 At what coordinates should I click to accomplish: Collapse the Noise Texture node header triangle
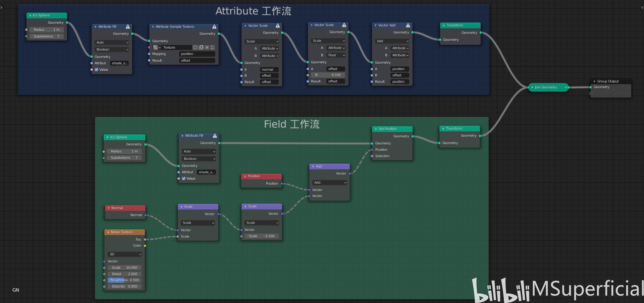108,232
